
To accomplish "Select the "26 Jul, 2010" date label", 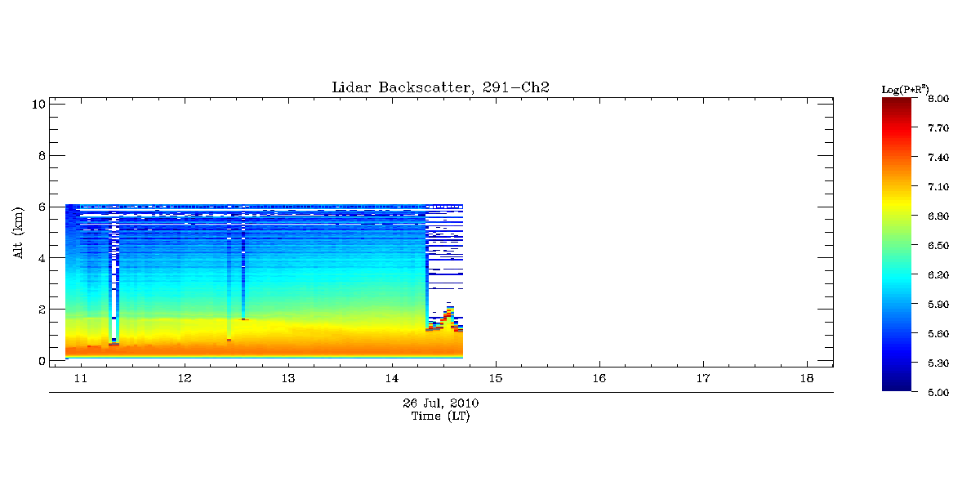I will point(440,403).
